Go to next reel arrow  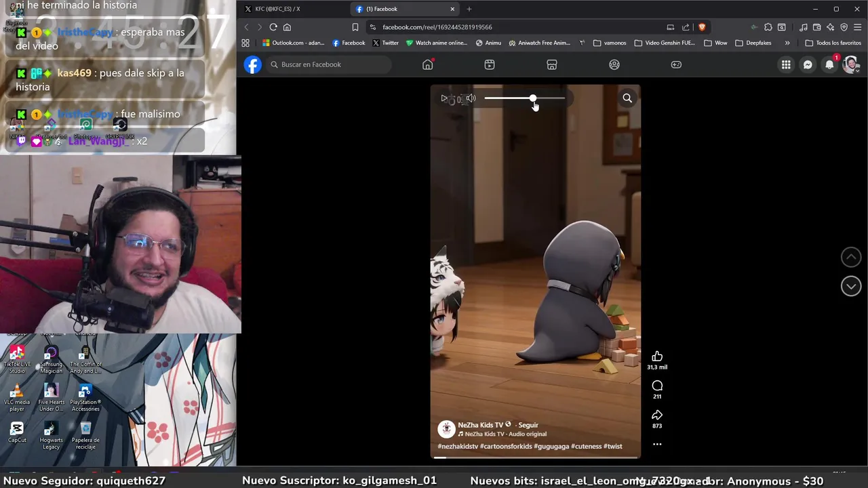tap(851, 286)
